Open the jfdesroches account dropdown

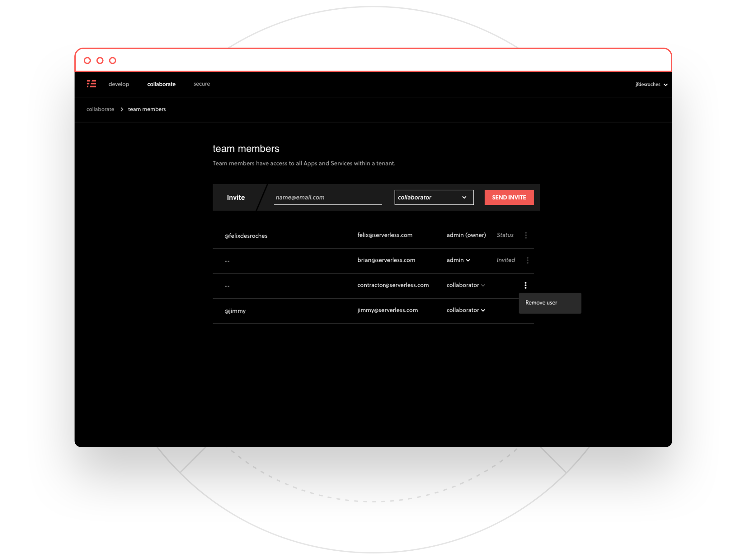[x=651, y=84]
